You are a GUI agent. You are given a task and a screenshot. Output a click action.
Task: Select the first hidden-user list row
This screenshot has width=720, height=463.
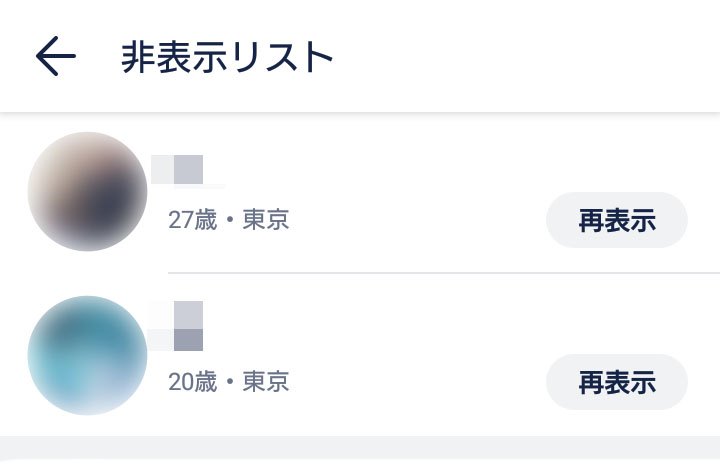(x=360, y=192)
